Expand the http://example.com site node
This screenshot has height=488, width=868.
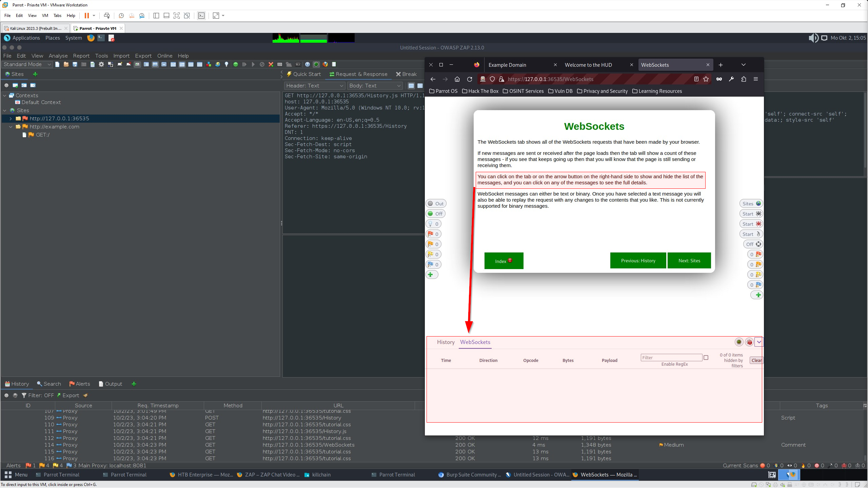coord(11,126)
